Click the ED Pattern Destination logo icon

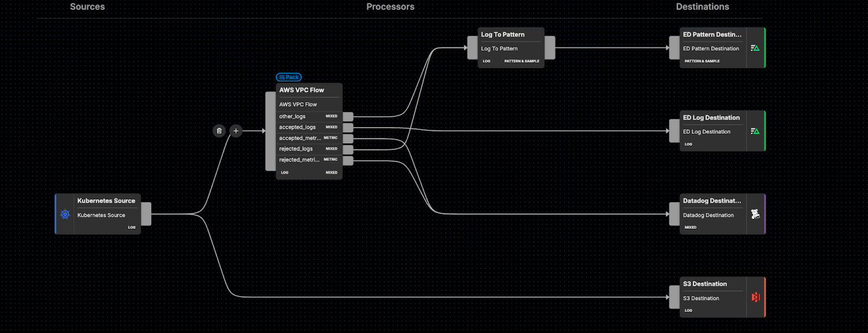tap(755, 48)
